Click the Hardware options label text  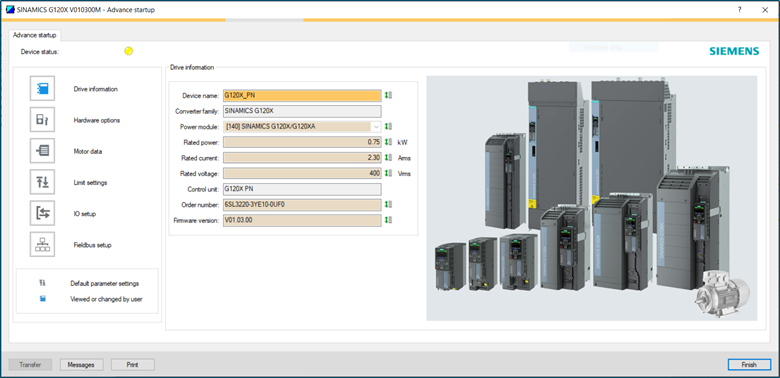[97, 120]
